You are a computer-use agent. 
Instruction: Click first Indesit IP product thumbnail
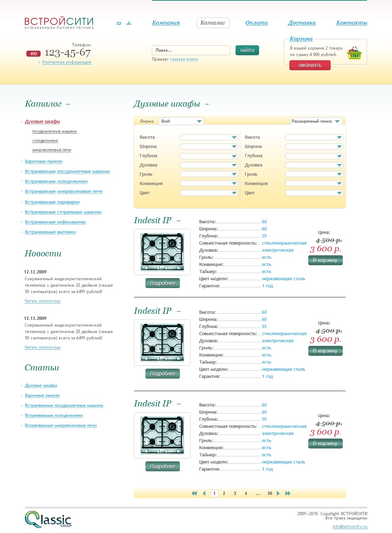(x=162, y=252)
